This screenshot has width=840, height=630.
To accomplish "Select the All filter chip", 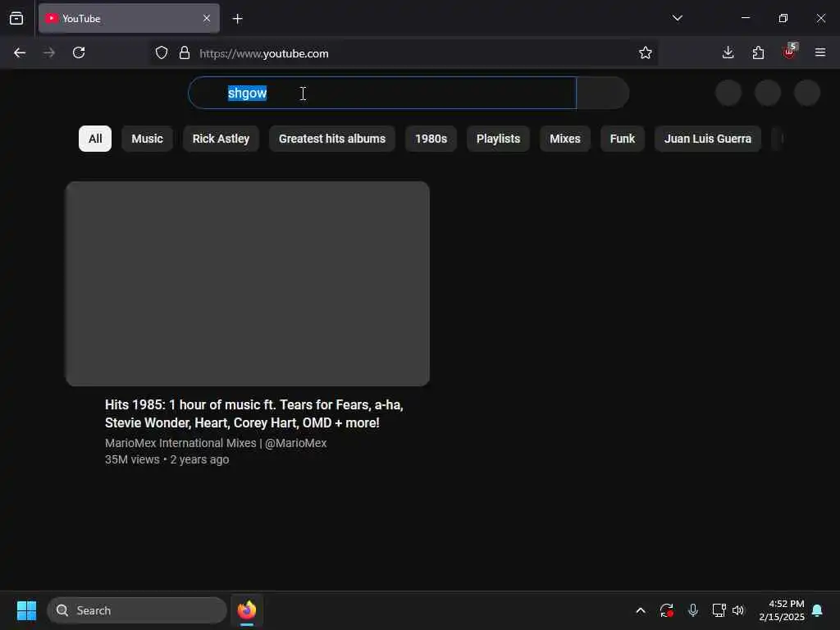I will (x=95, y=139).
